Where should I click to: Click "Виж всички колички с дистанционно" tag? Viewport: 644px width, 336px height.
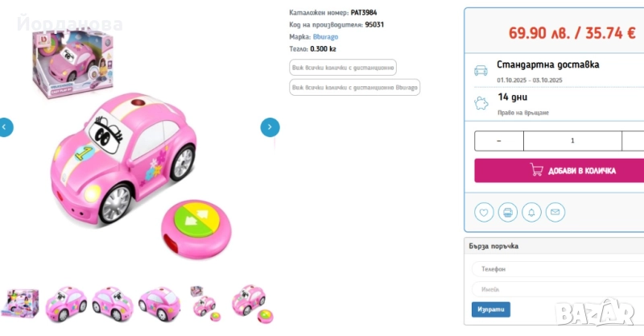pos(343,68)
